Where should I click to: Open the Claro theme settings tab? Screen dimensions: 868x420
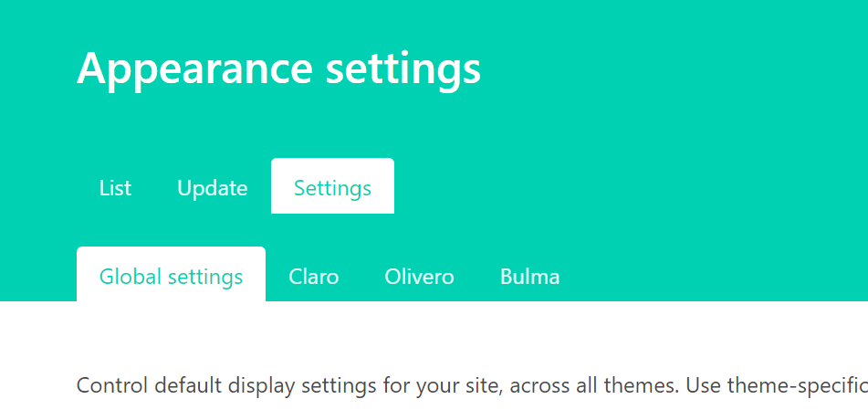click(313, 277)
